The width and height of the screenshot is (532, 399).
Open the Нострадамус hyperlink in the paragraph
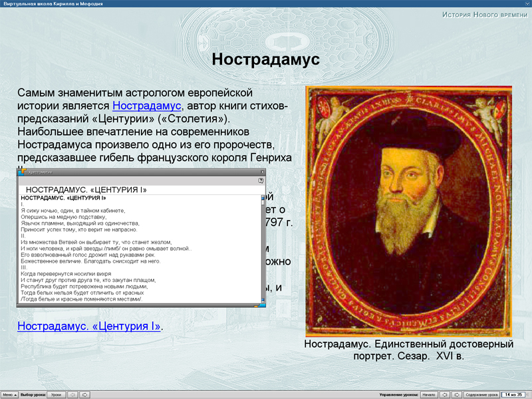(x=146, y=106)
